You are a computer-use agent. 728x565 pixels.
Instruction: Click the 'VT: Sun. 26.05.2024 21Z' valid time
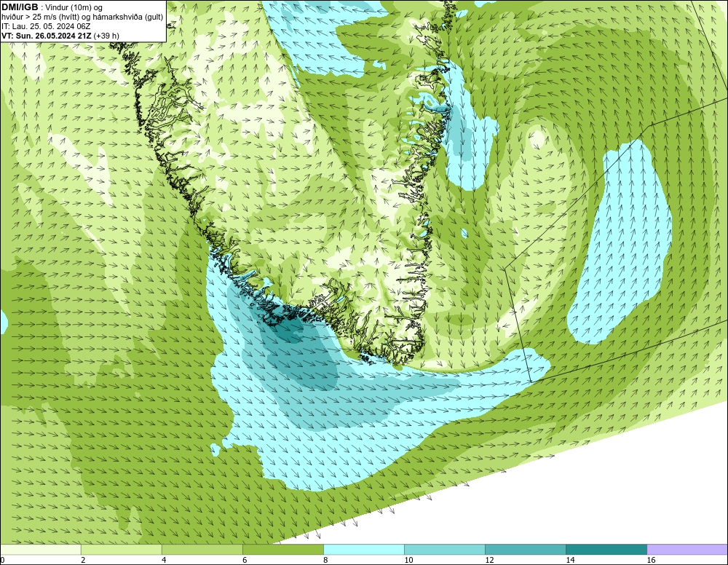47,36
